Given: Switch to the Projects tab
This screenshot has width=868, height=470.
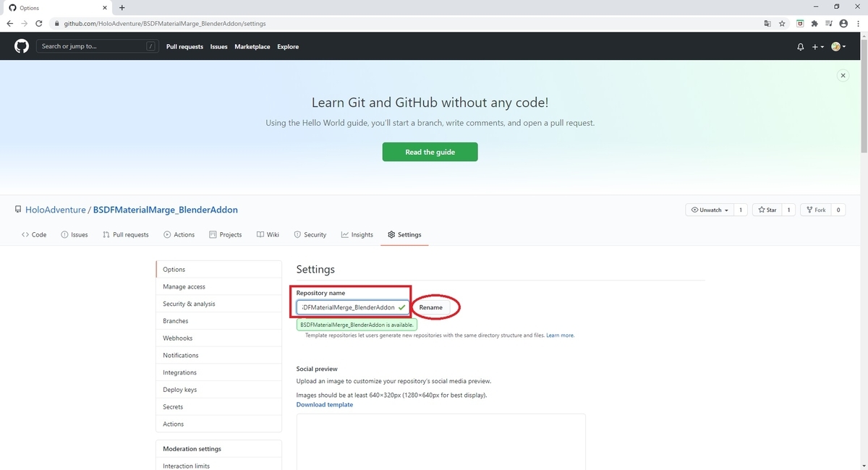Looking at the screenshot, I should click(226, 234).
